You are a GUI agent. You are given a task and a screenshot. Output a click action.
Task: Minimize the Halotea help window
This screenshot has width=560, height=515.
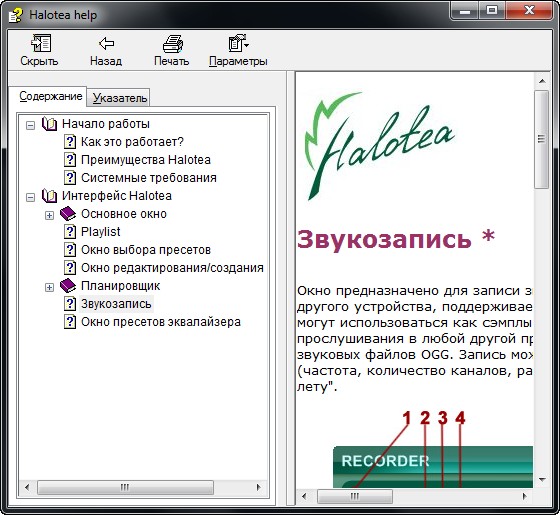pos(465,11)
